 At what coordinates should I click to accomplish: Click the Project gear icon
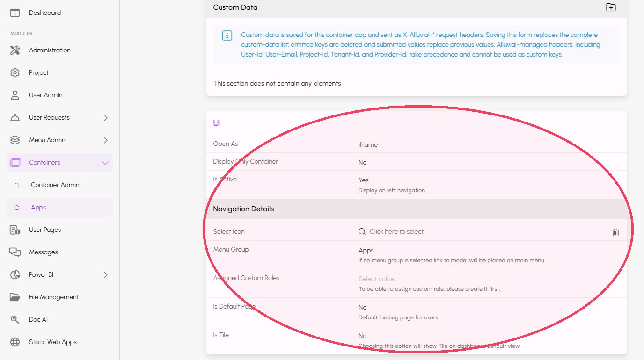point(15,72)
